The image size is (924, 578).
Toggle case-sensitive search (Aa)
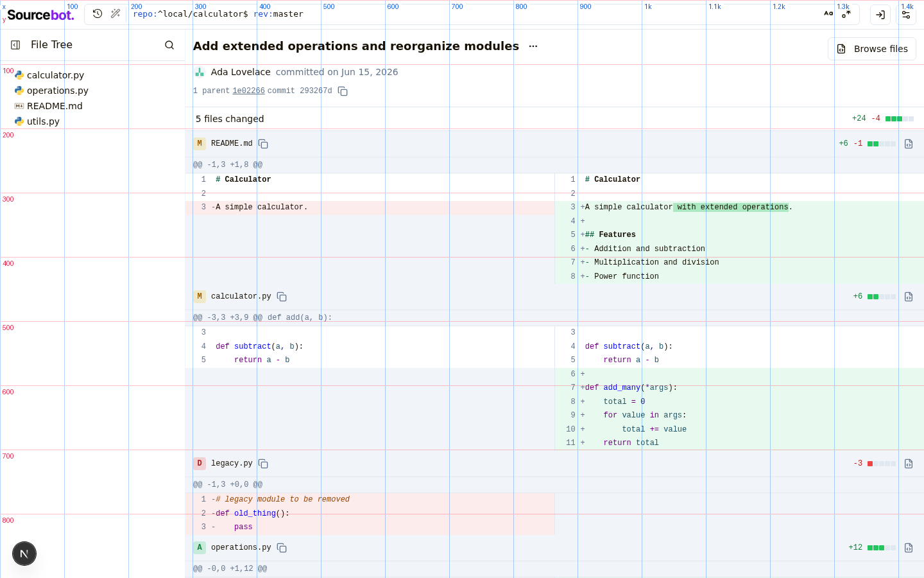pos(828,13)
